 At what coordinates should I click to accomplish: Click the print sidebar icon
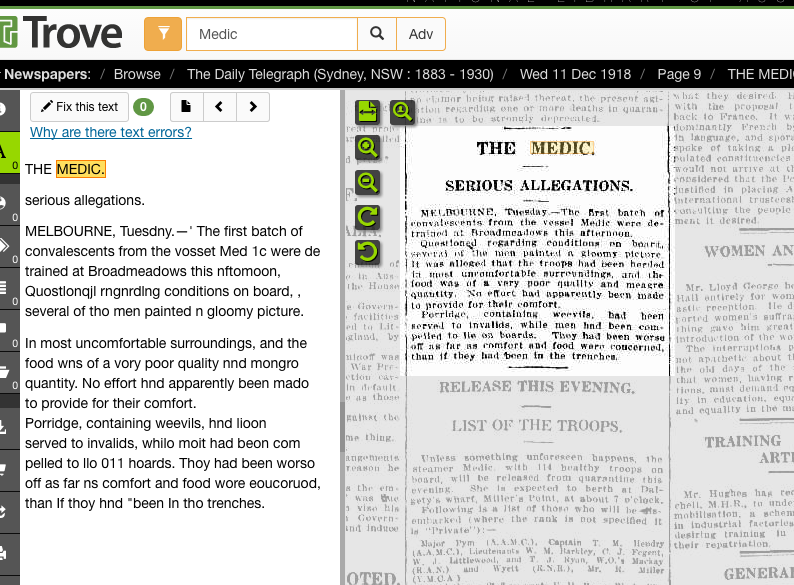tap(10, 553)
